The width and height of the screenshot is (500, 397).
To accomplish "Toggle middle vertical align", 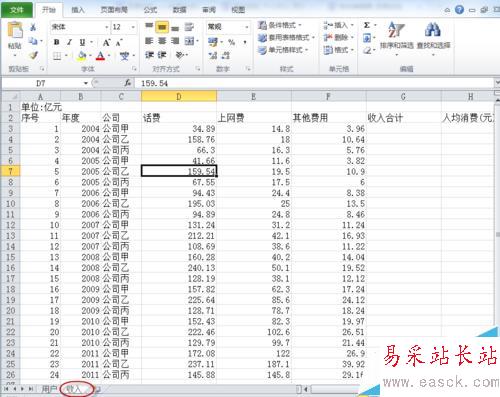I will 162,27.
